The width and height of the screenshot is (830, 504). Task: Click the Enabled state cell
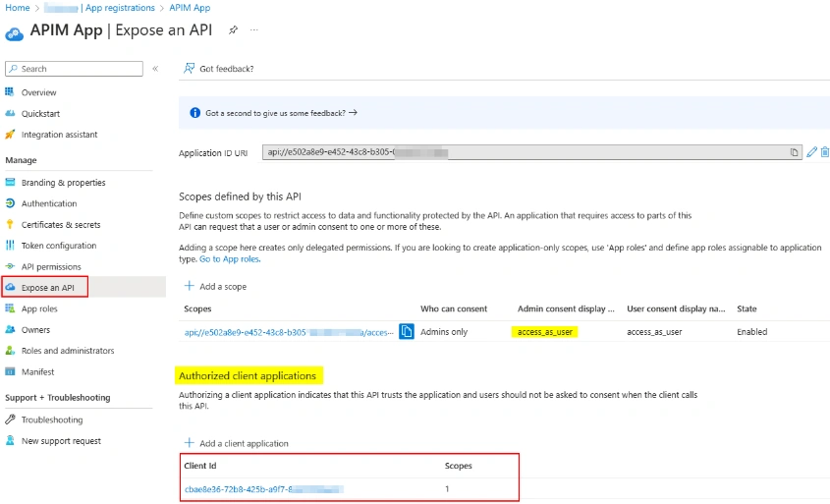pyautogui.click(x=751, y=332)
